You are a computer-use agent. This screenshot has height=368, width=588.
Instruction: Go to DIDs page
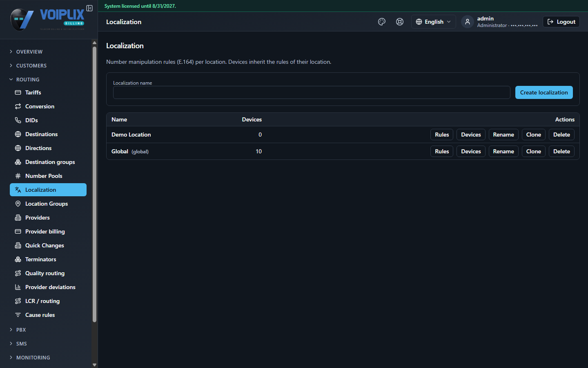[x=48, y=120]
